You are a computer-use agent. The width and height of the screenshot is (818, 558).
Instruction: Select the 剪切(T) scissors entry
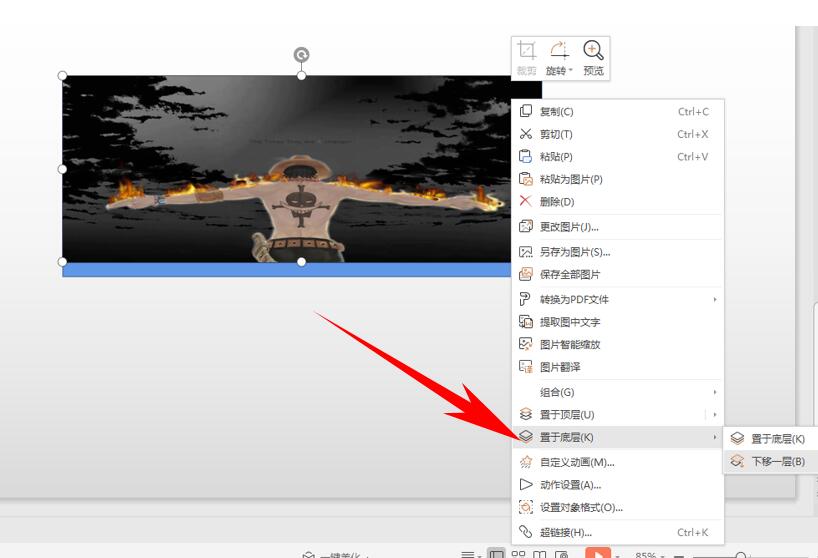click(x=617, y=134)
